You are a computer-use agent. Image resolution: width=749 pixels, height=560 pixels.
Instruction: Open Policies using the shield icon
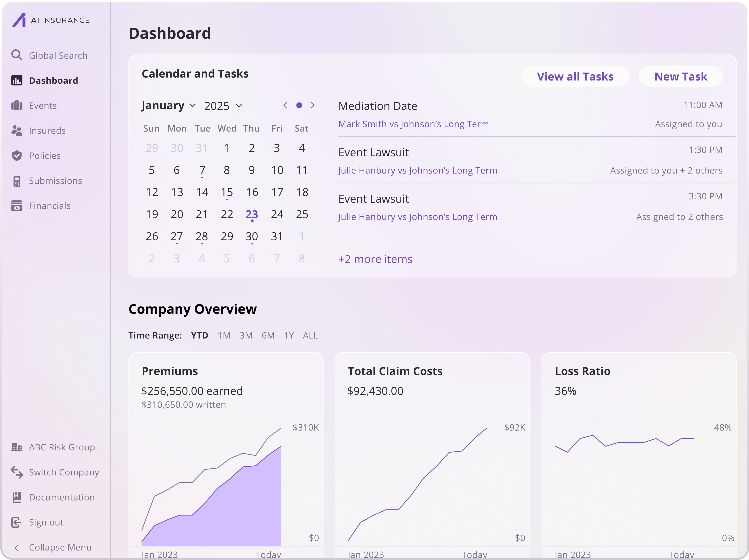(17, 155)
